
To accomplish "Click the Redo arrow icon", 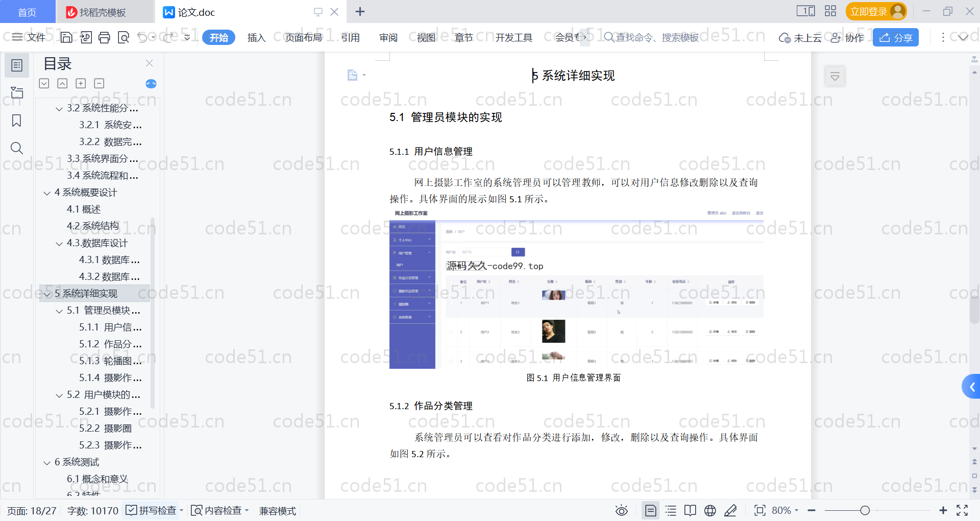I will click(x=168, y=37).
